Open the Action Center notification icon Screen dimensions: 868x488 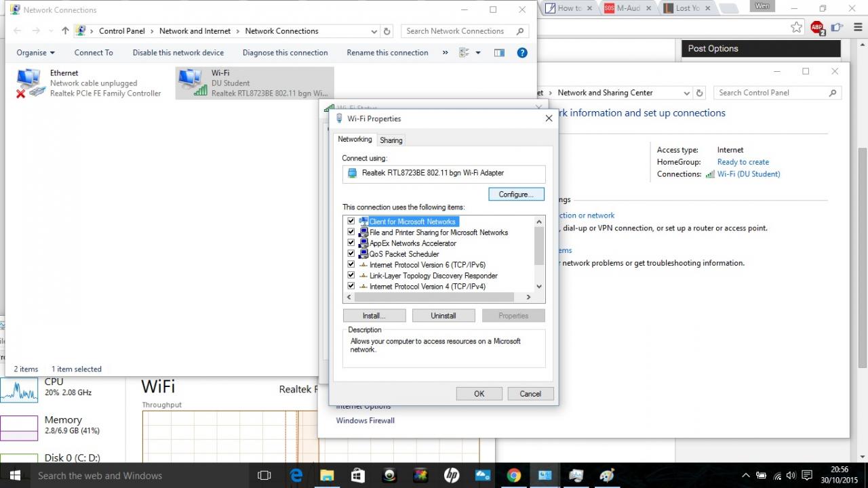[807, 476]
